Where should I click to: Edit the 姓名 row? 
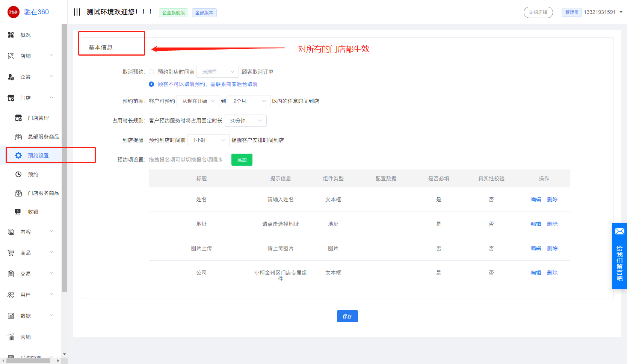[x=536, y=199]
